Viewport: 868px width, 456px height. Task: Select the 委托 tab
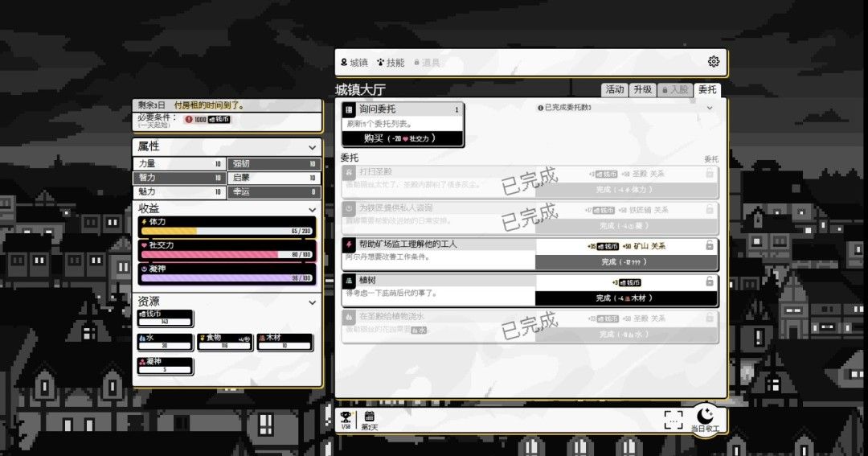707,90
